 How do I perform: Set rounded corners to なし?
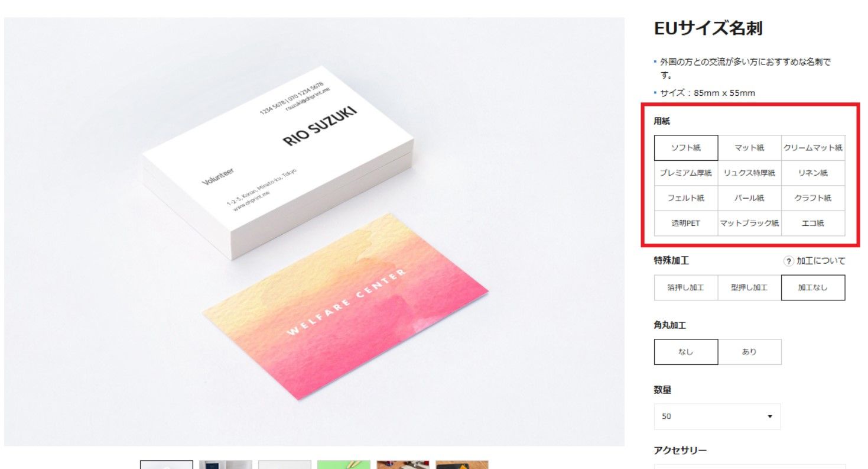pyautogui.click(x=686, y=352)
